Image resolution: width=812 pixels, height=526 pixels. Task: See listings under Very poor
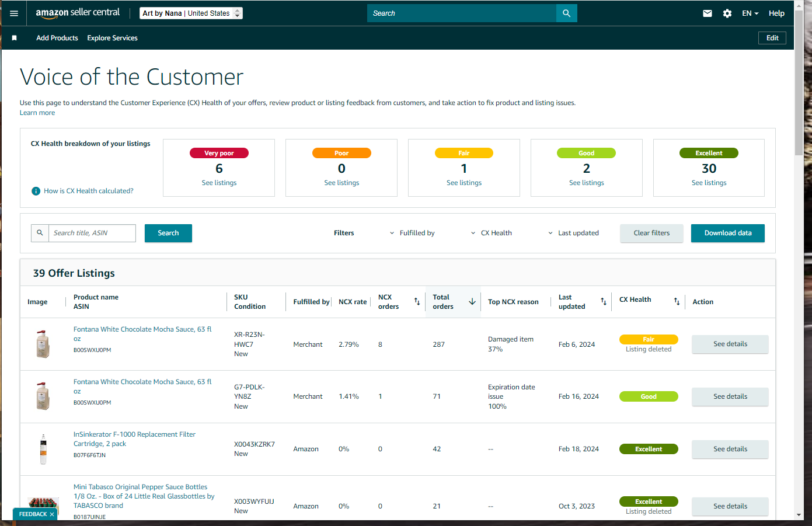tap(219, 183)
